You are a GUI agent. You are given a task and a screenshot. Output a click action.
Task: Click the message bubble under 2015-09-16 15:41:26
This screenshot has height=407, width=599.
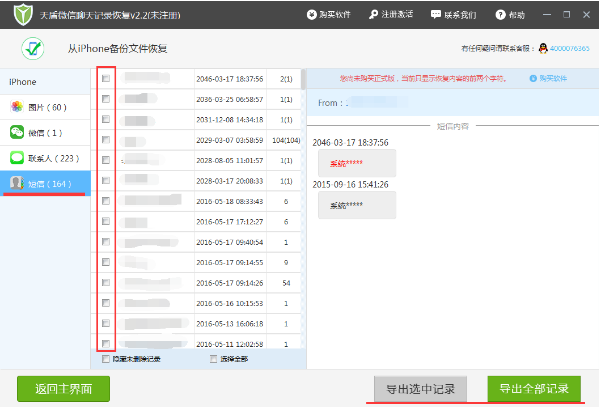click(x=357, y=205)
